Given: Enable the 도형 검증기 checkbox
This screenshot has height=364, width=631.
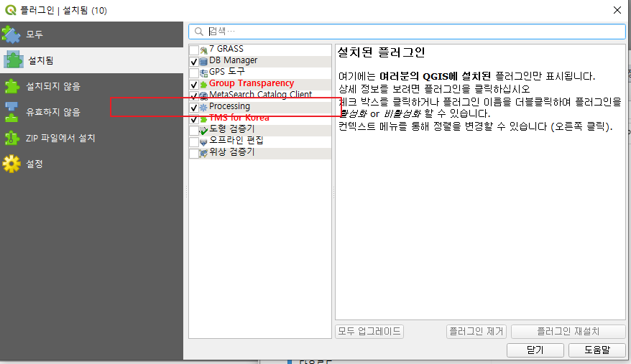Looking at the screenshot, I should pos(194,131).
